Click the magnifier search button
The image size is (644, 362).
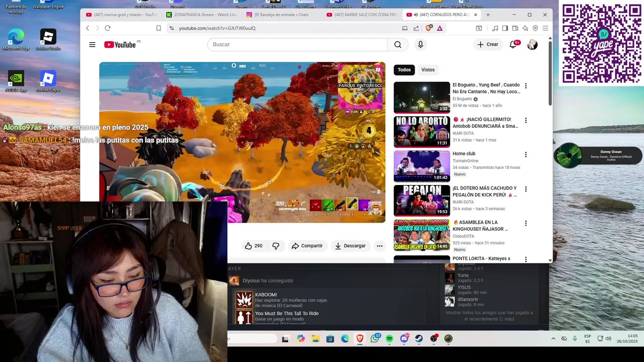pyautogui.click(x=397, y=45)
